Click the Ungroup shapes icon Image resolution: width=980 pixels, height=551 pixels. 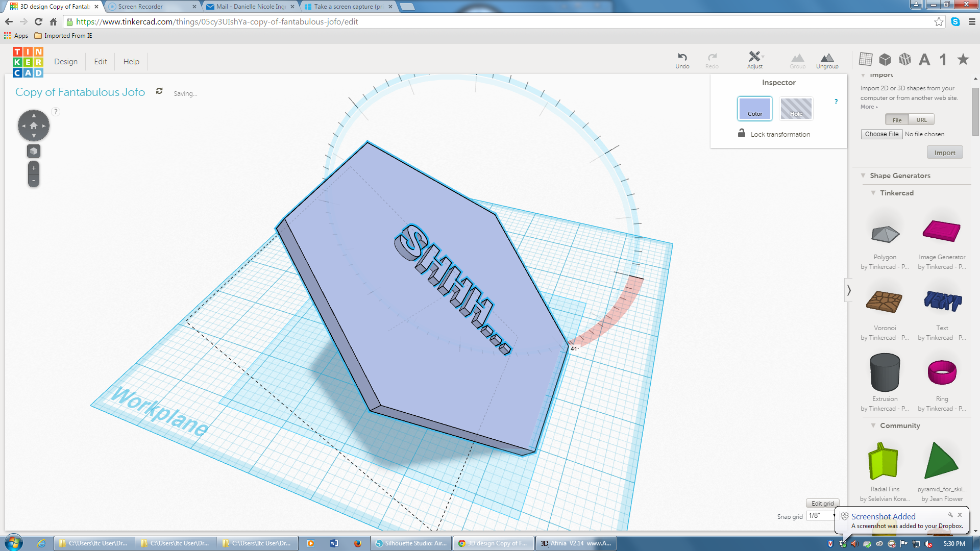(827, 58)
